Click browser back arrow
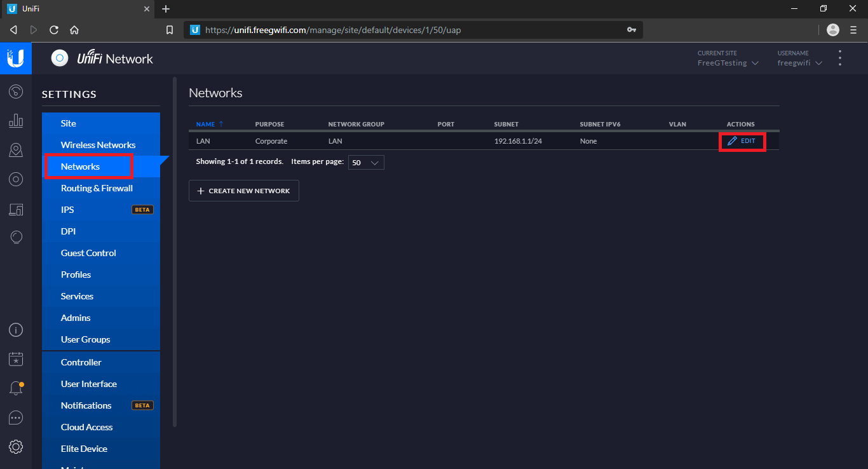Image resolution: width=868 pixels, height=469 pixels. pyautogui.click(x=13, y=30)
